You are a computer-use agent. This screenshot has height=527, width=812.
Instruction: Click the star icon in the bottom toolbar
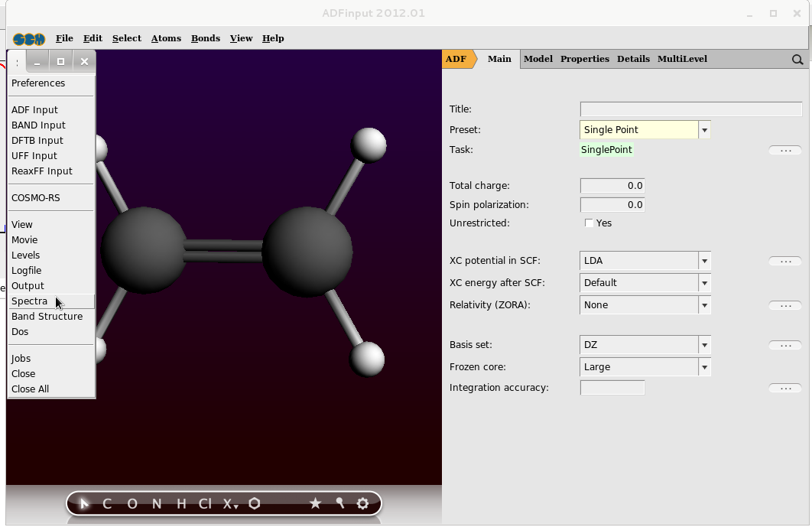(x=315, y=503)
